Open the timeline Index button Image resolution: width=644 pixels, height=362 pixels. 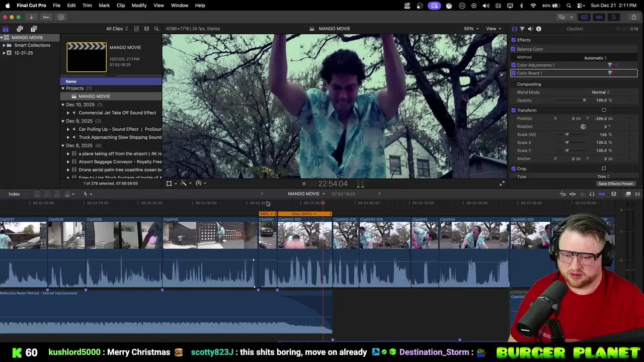14,194
